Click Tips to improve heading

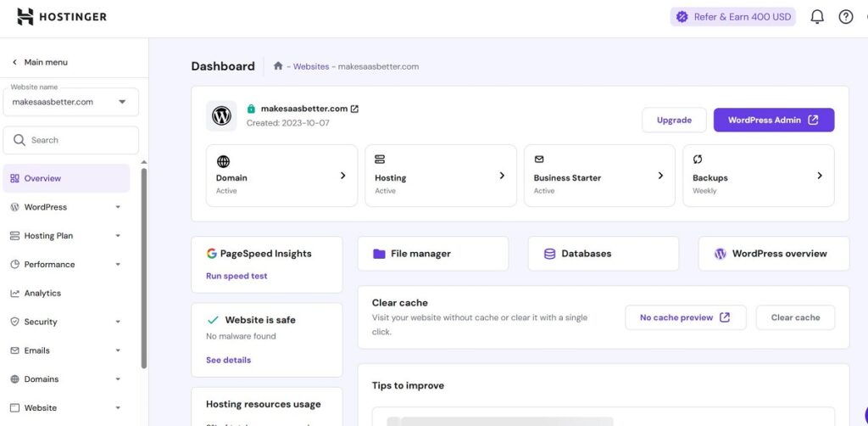click(x=408, y=385)
